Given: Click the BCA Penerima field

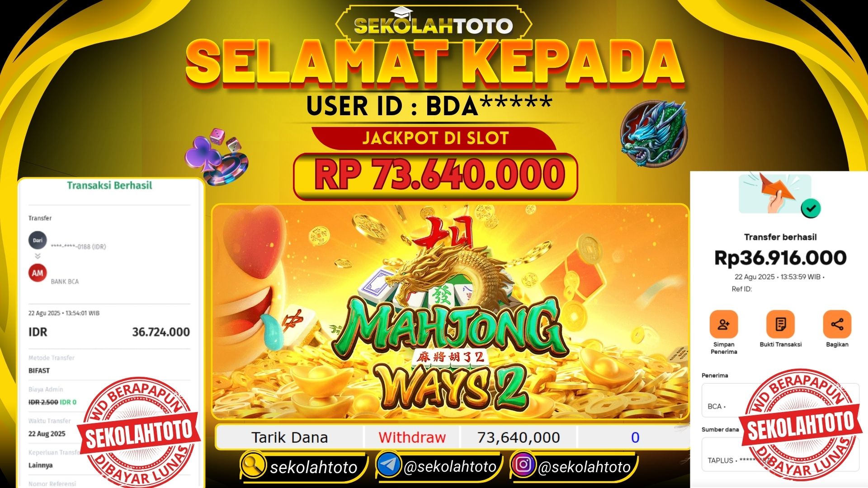Looking at the screenshot, I should (780, 402).
